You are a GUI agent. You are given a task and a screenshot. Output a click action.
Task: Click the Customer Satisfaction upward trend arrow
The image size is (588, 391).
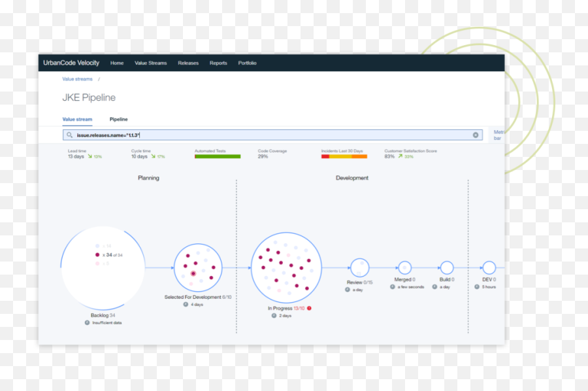pos(400,156)
